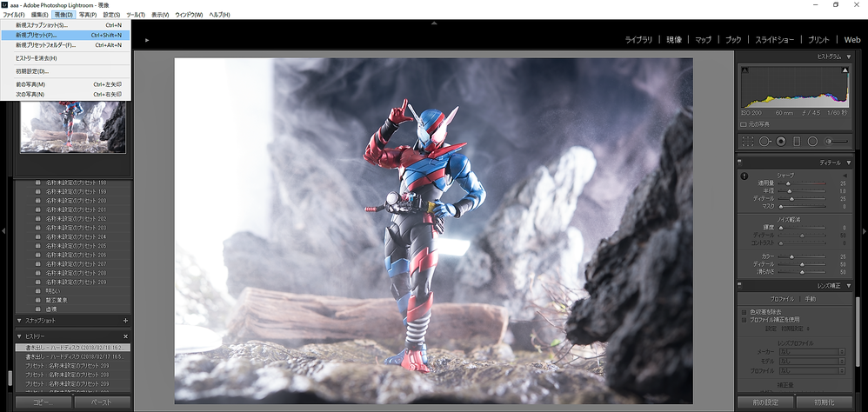Toggle shadow clipping indicator in histogram

click(x=744, y=70)
